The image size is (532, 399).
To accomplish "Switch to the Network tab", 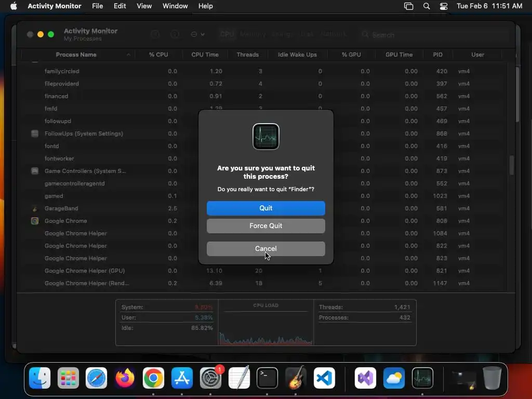I will (x=333, y=34).
